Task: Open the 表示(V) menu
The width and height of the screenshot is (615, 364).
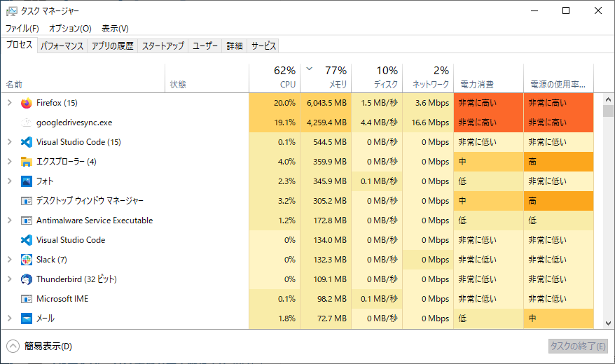Action: coord(115,29)
